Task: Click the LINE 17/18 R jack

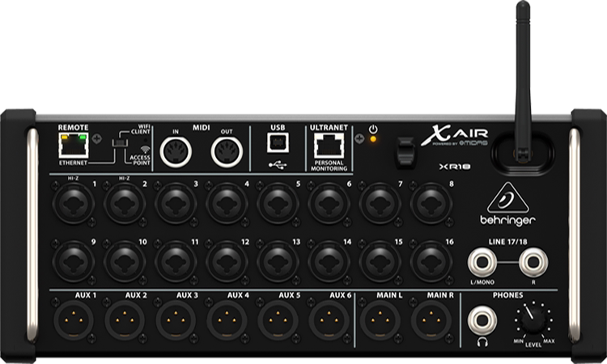Action: pyautogui.click(x=533, y=262)
